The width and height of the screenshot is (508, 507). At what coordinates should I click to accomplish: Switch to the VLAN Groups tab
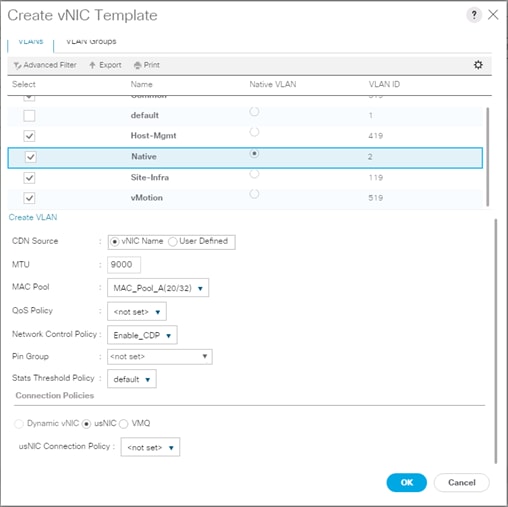tap(91, 42)
